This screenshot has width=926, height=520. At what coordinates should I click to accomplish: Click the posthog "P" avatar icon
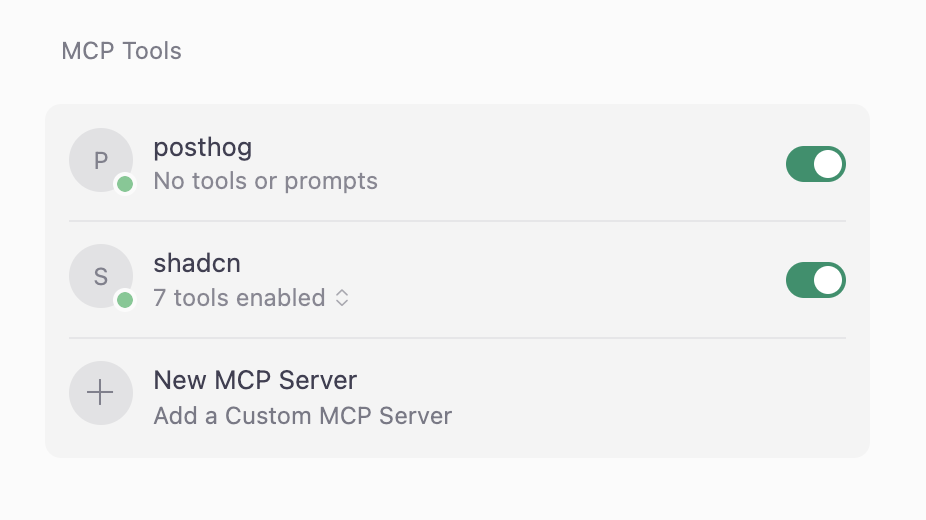pyautogui.click(x=100, y=160)
